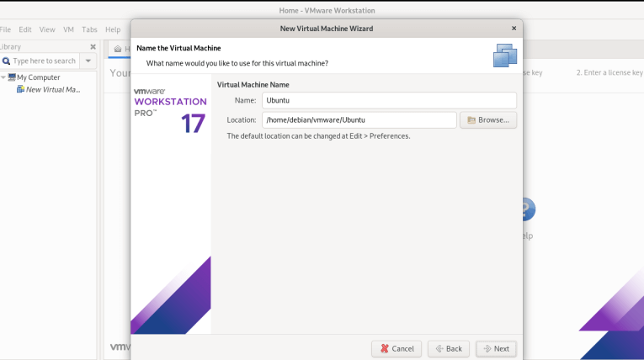Image resolution: width=644 pixels, height=360 pixels.
Task: Browse for virtual machine location
Action: coord(488,120)
